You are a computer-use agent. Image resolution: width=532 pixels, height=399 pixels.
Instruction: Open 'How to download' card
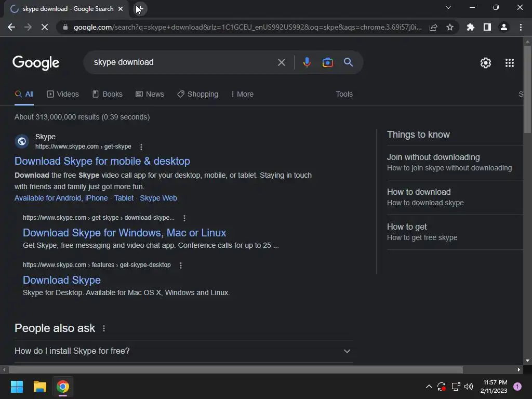pos(455,197)
